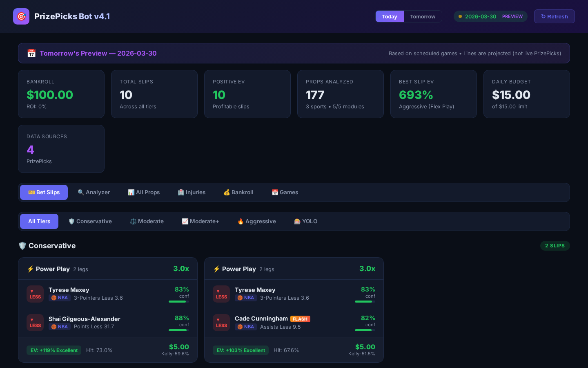The height and width of the screenshot is (368, 588).
Task: Click the yellow status dot beside 2026-03-30
Action: pyautogui.click(x=460, y=16)
